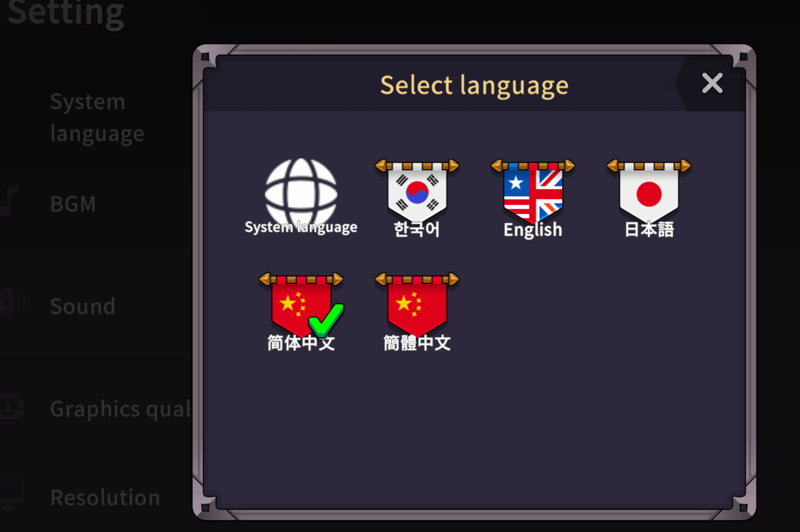This screenshot has height=532, width=800.
Task: Click the BGM music note icon
Action: [x=9, y=201]
